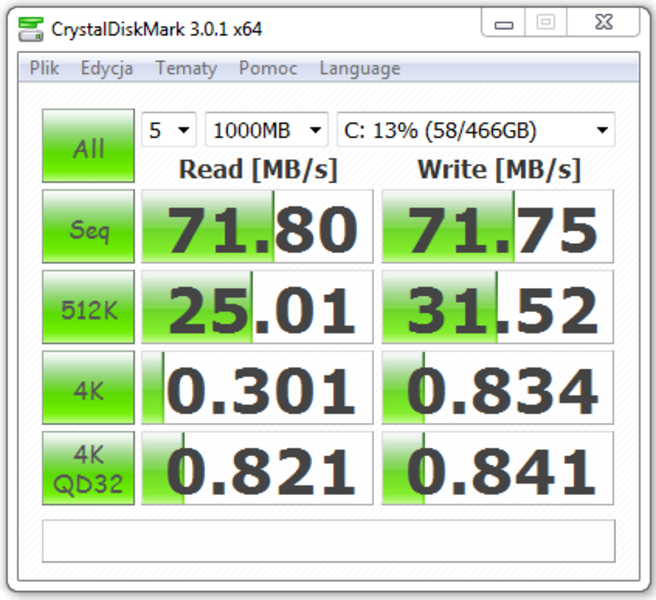Open the Tematy menu

pos(186,68)
